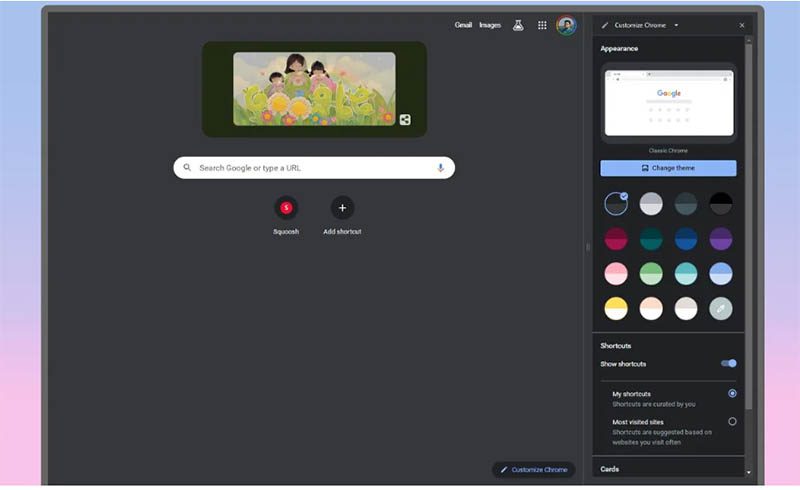Open the custom color eyedropper swatch
Image resolution: width=800 pixels, height=490 pixels.
pos(721,308)
